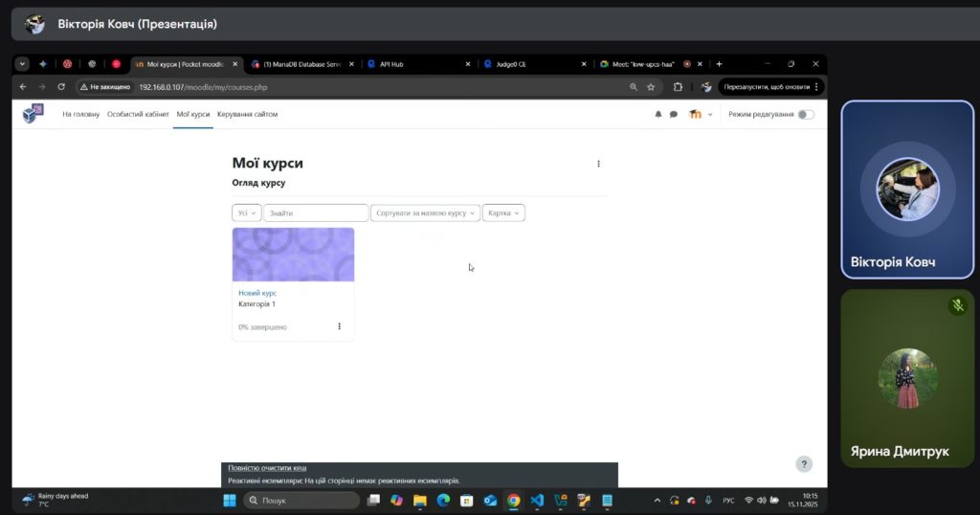Open the Новий курс course thumbnail

(x=293, y=255)
